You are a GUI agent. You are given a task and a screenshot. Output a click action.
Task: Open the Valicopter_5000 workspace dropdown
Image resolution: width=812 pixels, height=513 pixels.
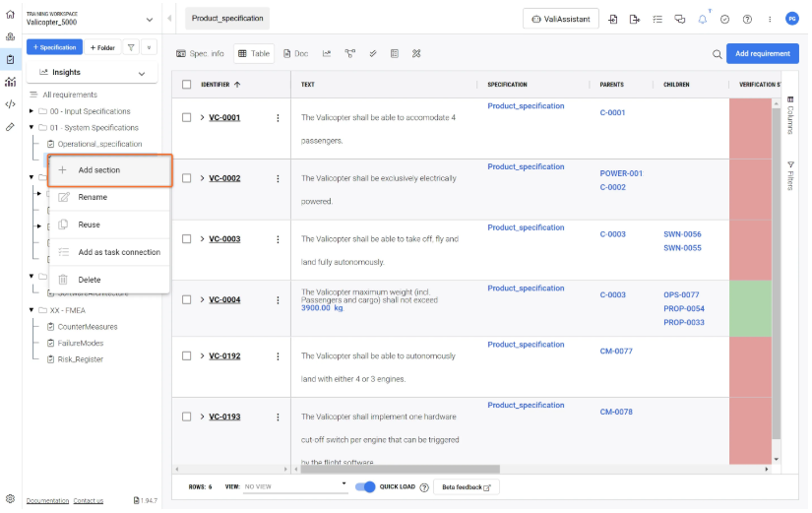click(150, 19)
